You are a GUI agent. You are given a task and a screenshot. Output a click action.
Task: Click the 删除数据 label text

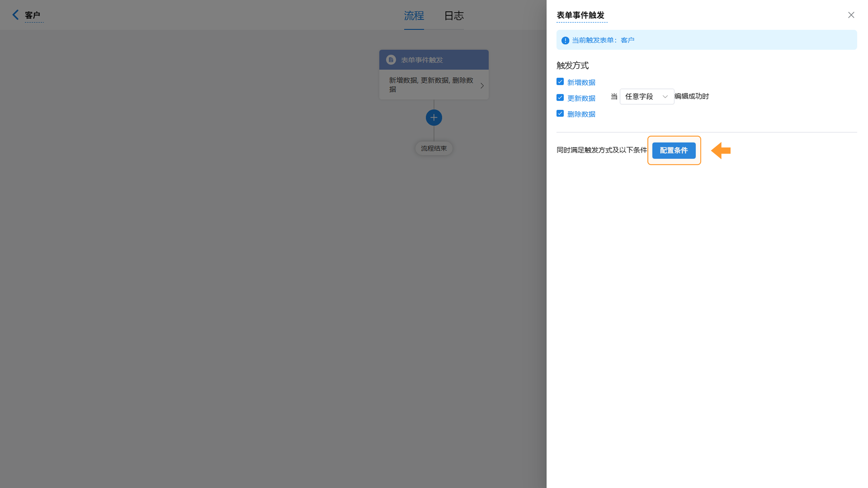[581, 114]
